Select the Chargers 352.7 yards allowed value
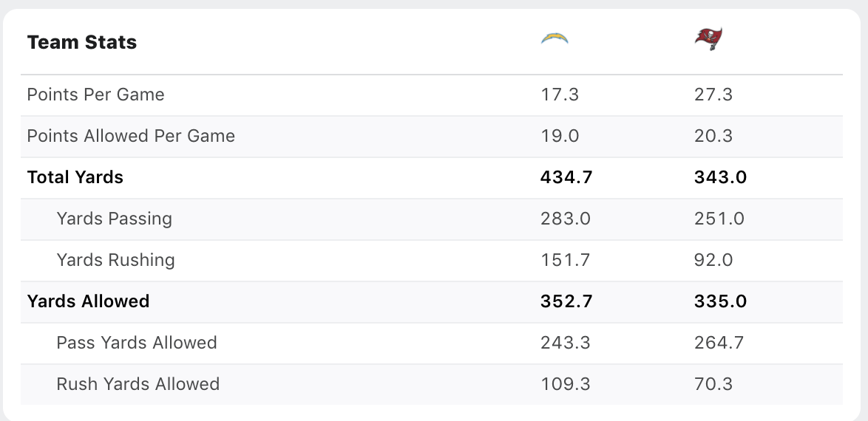868x421 pixels. (566, 301)
